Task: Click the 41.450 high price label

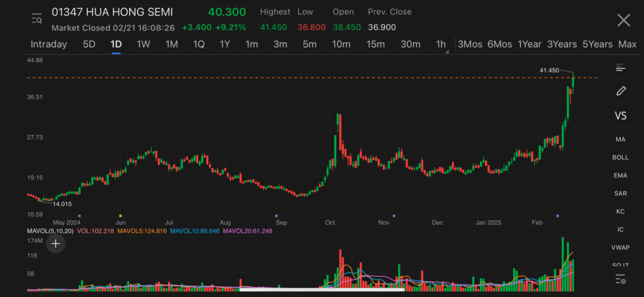Action: 549,70
